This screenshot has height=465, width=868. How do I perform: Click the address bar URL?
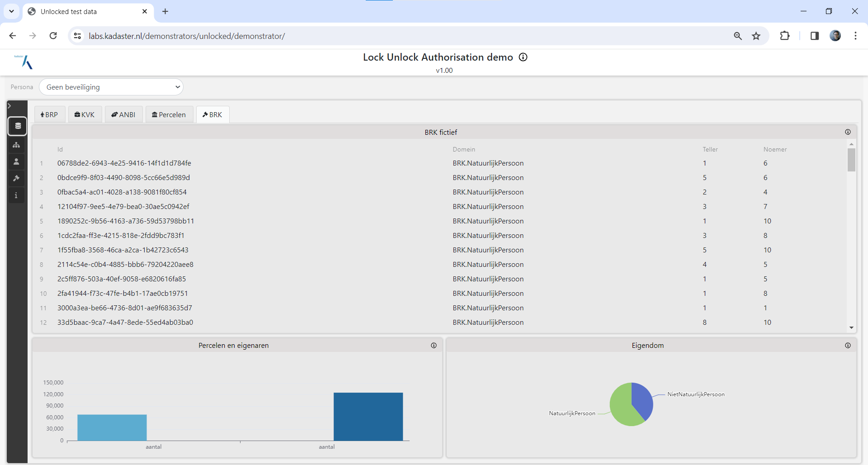click(x=187, y=36)
